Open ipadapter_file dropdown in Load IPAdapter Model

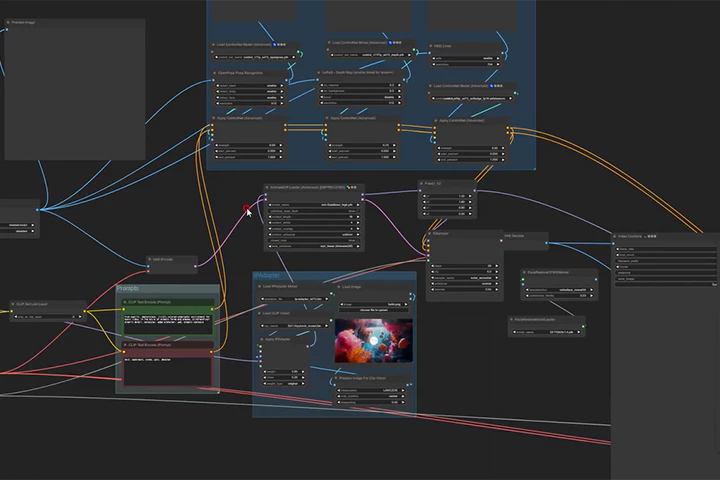coord(296,299)
